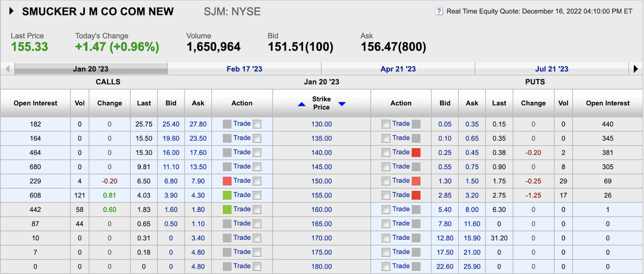This screenshot has width=644, height=274.
Task: Select the Apr 21 '23 expiration tab
Action: [398, 69]
